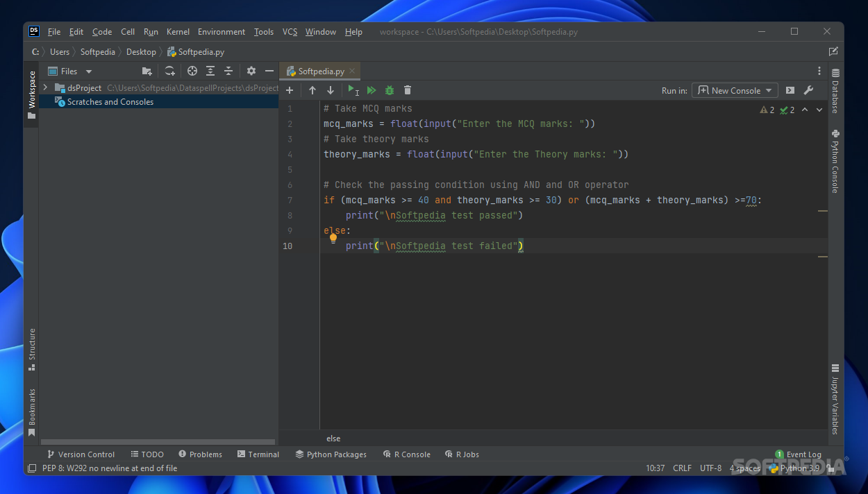Image resolution: width=868 pixels, height=494 pixels.
Task: Click the attach directory icon with plus
Action: [x=169, y=71]
